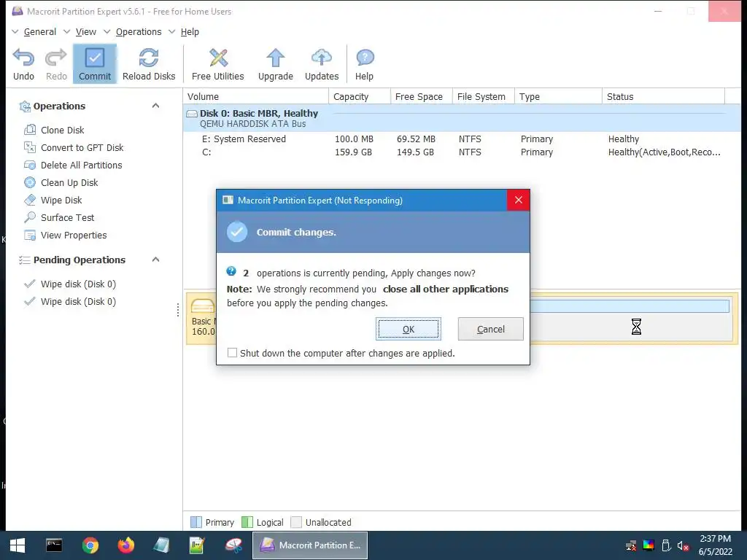Sort by File System column header
Screen dimensions: 747x560
click(484, 96)
